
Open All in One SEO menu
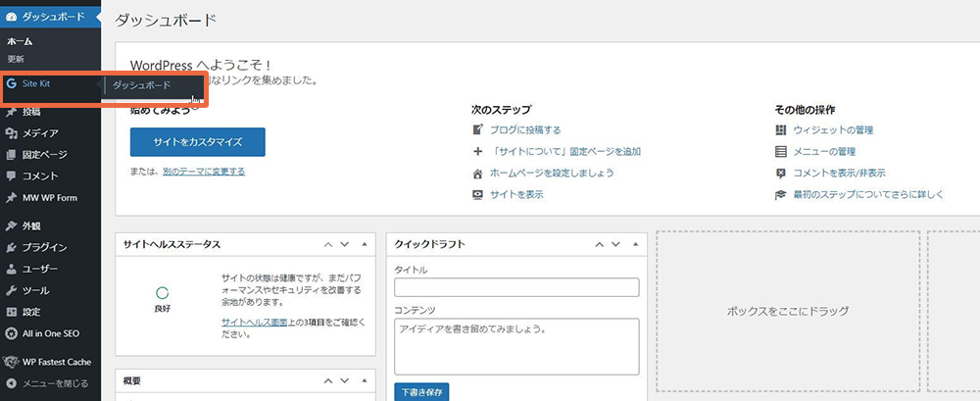(x=50, y=333)
